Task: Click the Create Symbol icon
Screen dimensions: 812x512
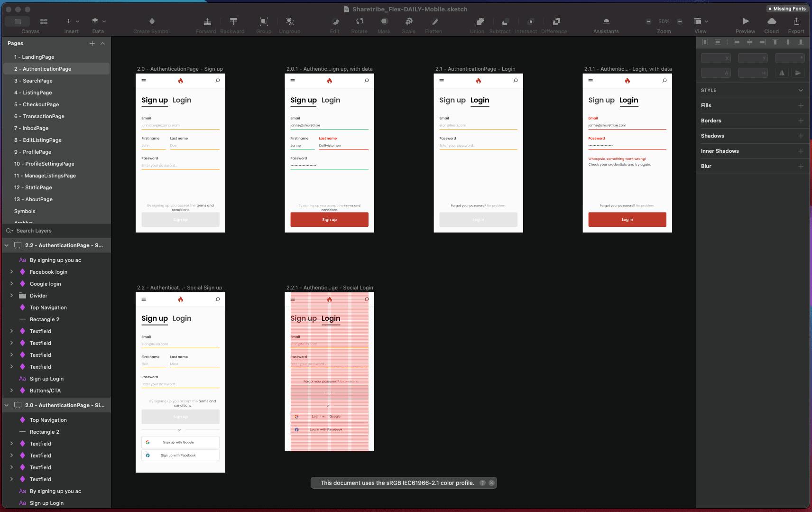Action: click(151, 22)
